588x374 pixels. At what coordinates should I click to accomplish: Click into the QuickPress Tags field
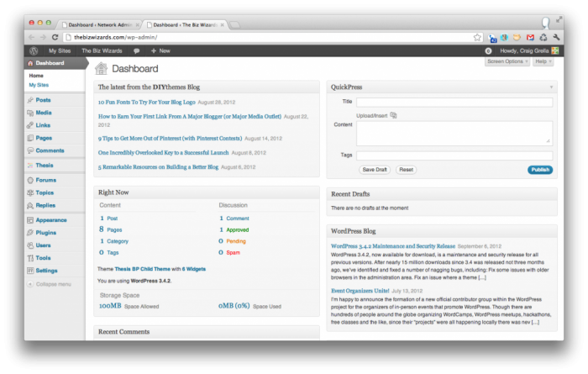(x=454, y=155)
